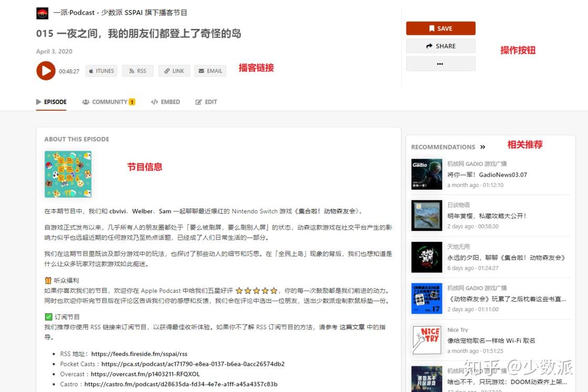The width and height of the screenshot is (588, 392).
Task: Click the ABOUT THIS EPISODE heading
Action: [77, 139]
